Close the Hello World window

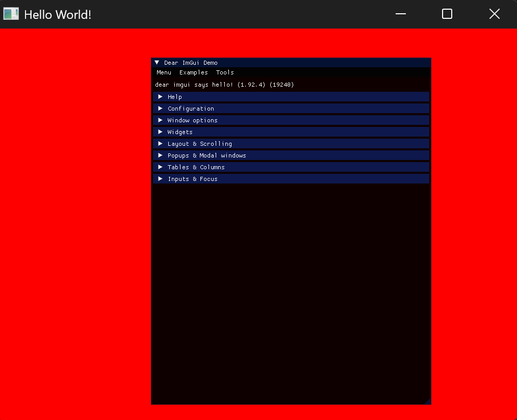494,14
